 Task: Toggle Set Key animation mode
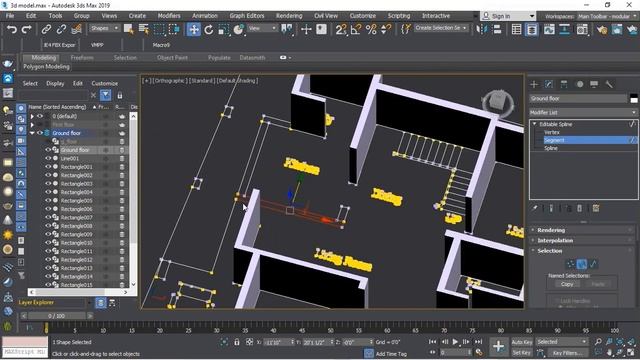point(522,352)
